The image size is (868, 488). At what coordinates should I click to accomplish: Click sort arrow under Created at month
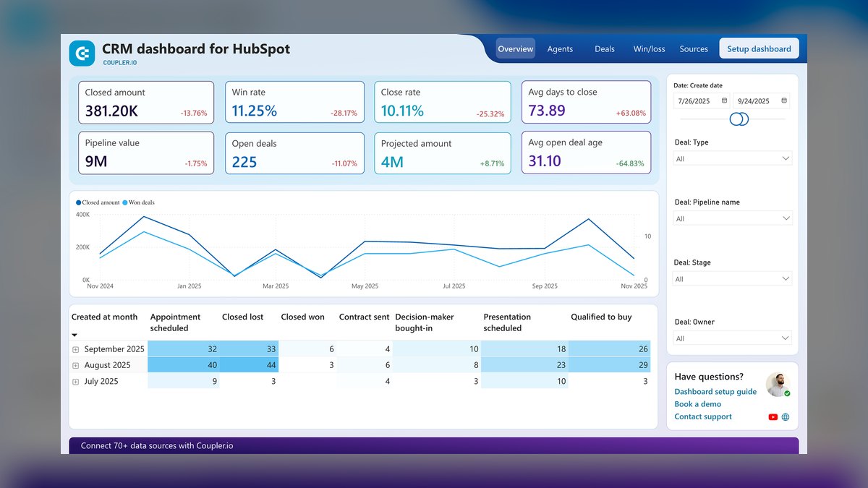[x=75, y=335]
